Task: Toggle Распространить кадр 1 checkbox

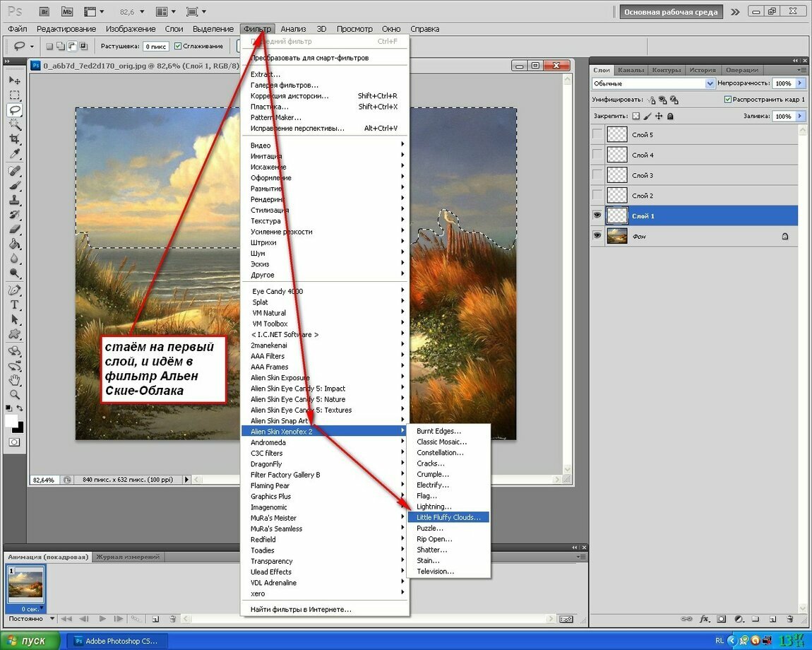Action: click(x=727, y=99)
